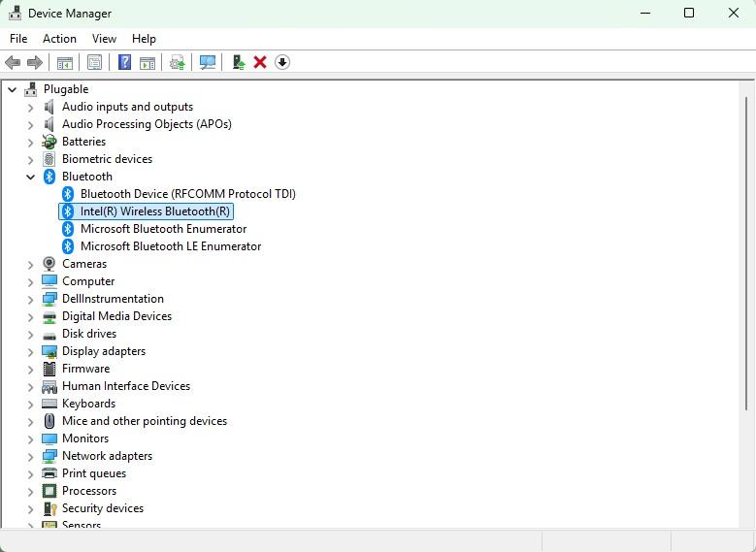Viewport: 756px width, 552px height.
Task: Minimize the Device Manager window
Action: (x=645, y=13)
